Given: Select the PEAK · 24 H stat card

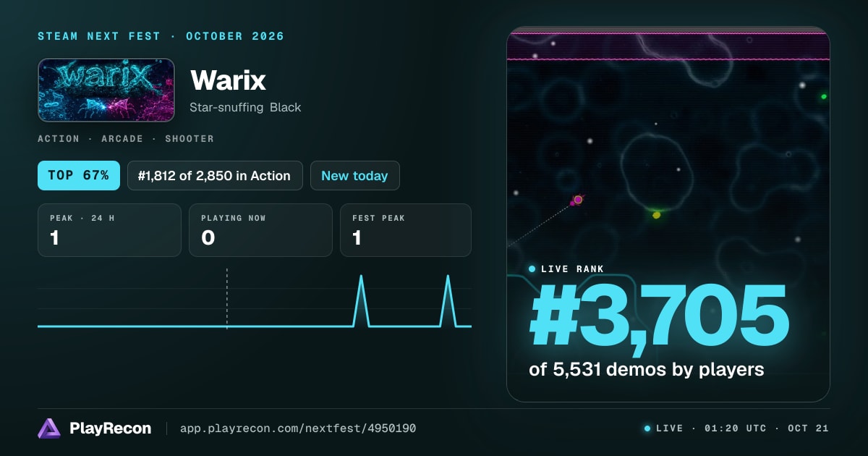Looking at the screenshot, I should (109, 230).
